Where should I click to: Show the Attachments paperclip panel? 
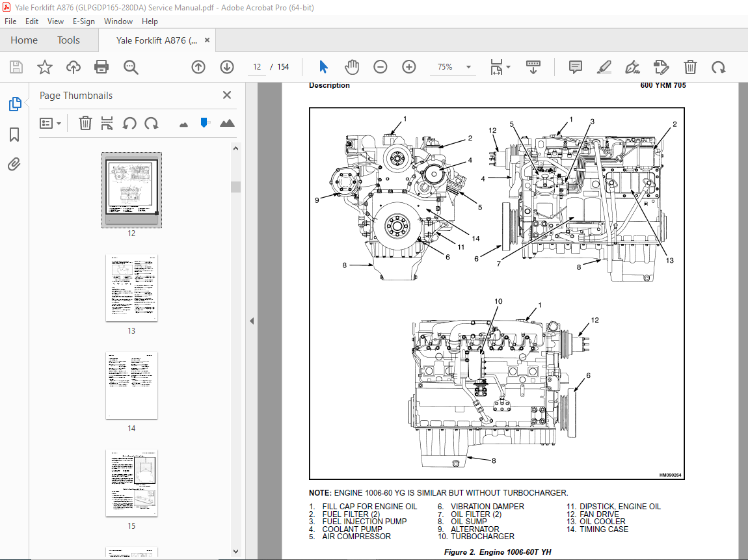point(14,165)
